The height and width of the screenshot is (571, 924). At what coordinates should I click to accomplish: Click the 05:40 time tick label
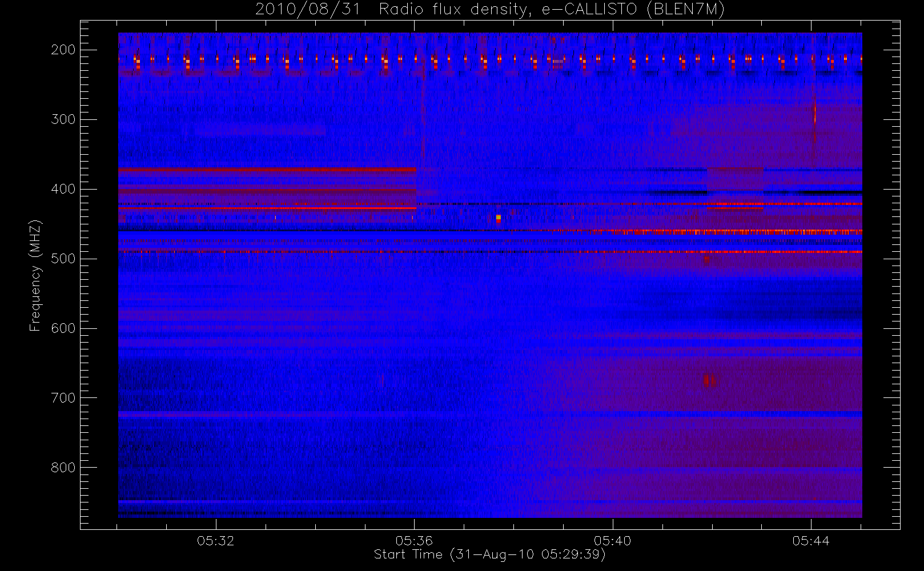click(612, 541)
